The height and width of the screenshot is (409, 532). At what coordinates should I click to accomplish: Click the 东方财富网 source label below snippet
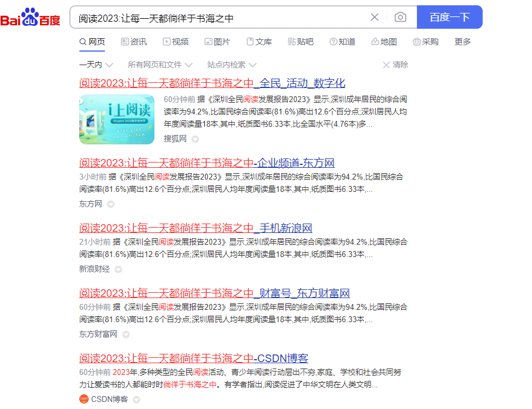tap(99, 334)
